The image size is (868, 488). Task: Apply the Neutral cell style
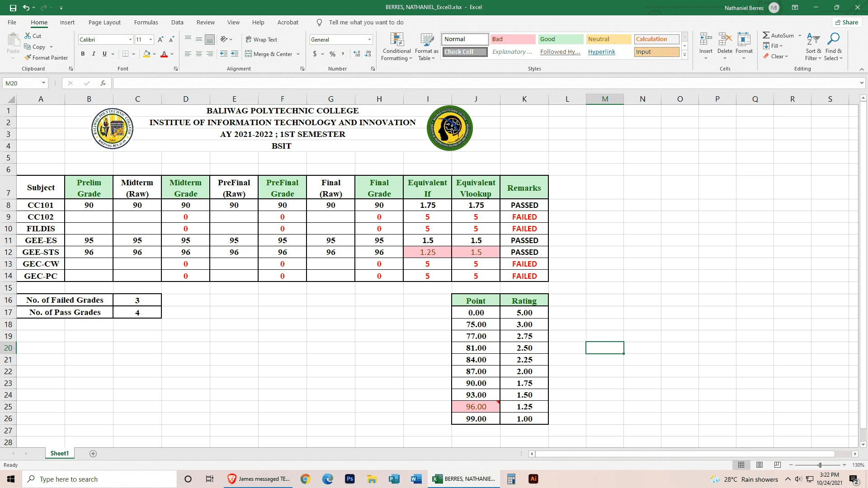click(x=609, y=39)
